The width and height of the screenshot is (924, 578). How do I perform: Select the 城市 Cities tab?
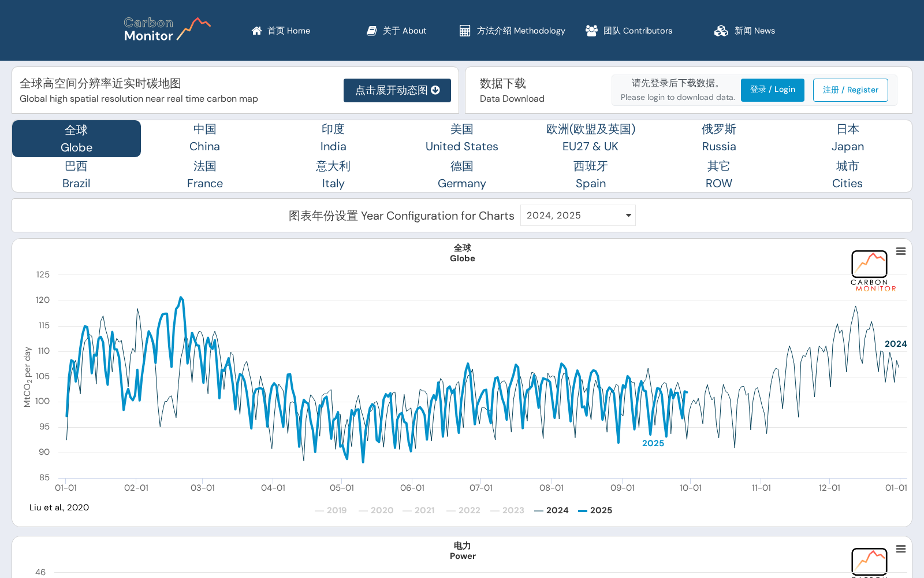(848, 175)
